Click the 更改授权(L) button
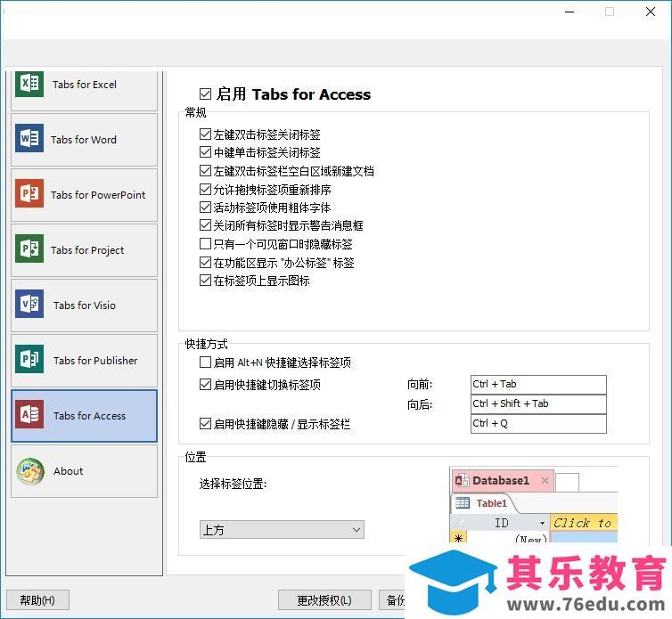The image size is (672, 619). click(x=324, y=600)
